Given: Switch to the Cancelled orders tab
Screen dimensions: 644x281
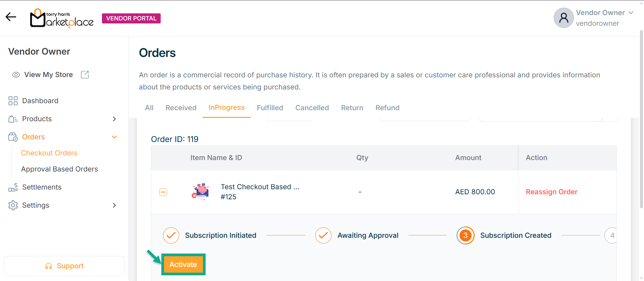Looking at the screenshot, I should (312, 108).
